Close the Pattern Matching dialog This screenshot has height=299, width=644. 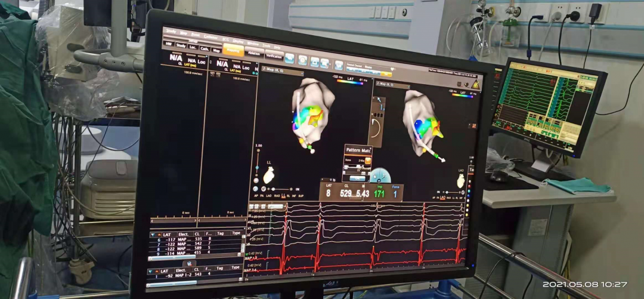(x=370, y=149)
